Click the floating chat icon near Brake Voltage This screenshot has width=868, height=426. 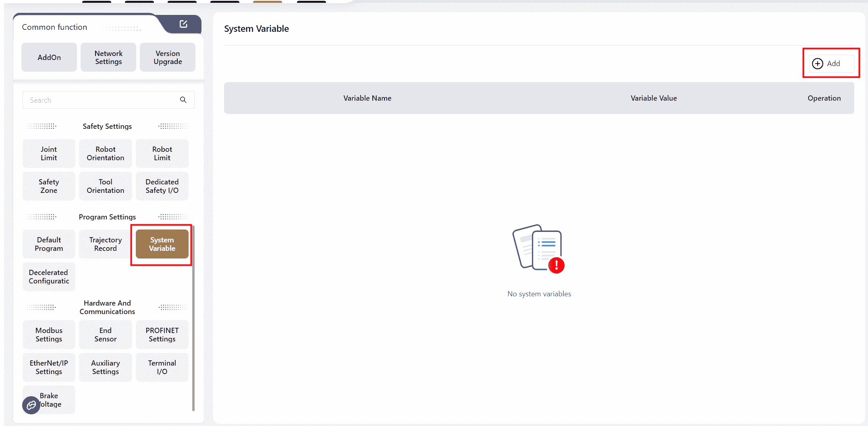click(31, 405)
